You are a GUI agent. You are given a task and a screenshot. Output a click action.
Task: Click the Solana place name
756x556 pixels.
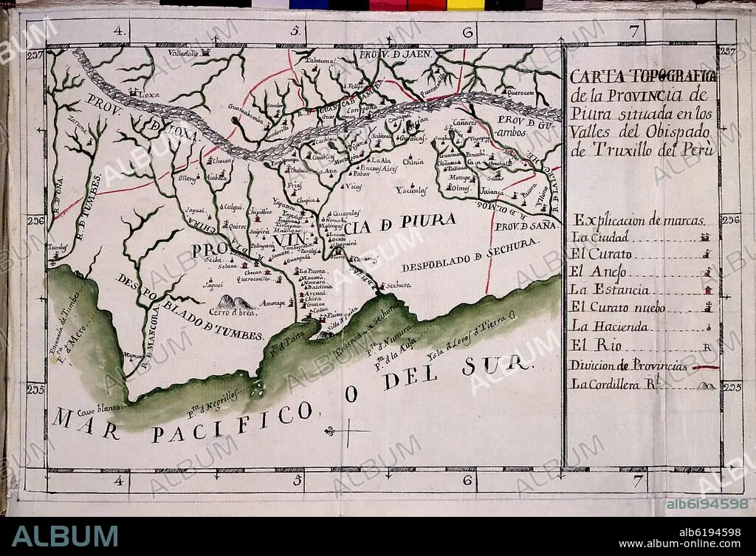click(227, 266)
